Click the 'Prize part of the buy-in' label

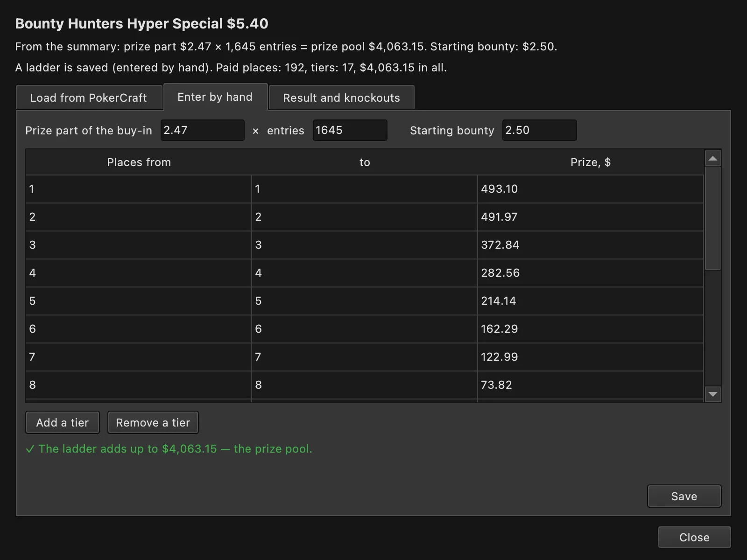89,131
